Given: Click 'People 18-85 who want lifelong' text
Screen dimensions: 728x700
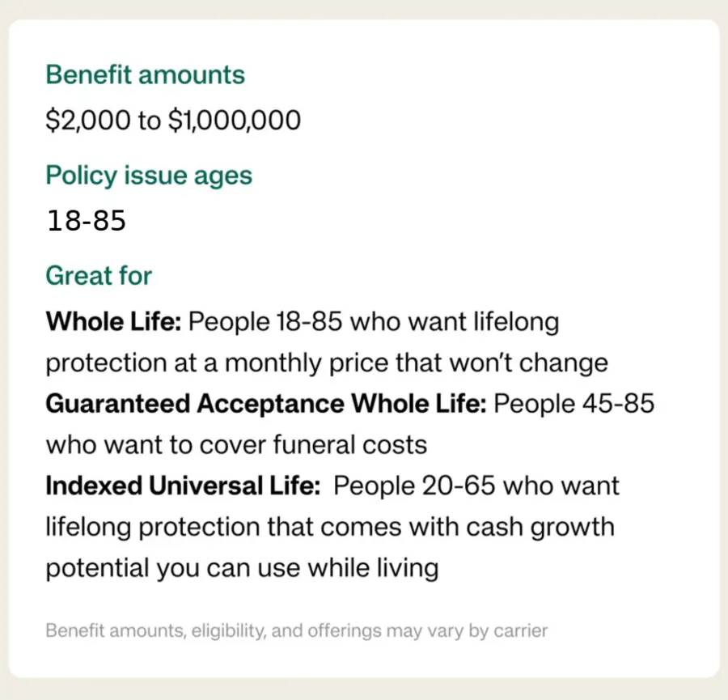Looking at the screenshot, I should click(x=374, y=322).
